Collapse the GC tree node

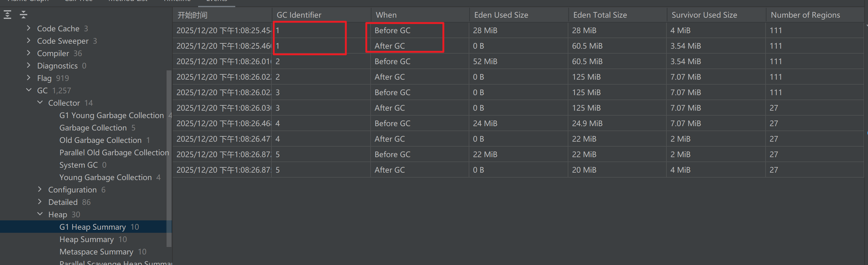pyautogui.click(x=29, y=90)
